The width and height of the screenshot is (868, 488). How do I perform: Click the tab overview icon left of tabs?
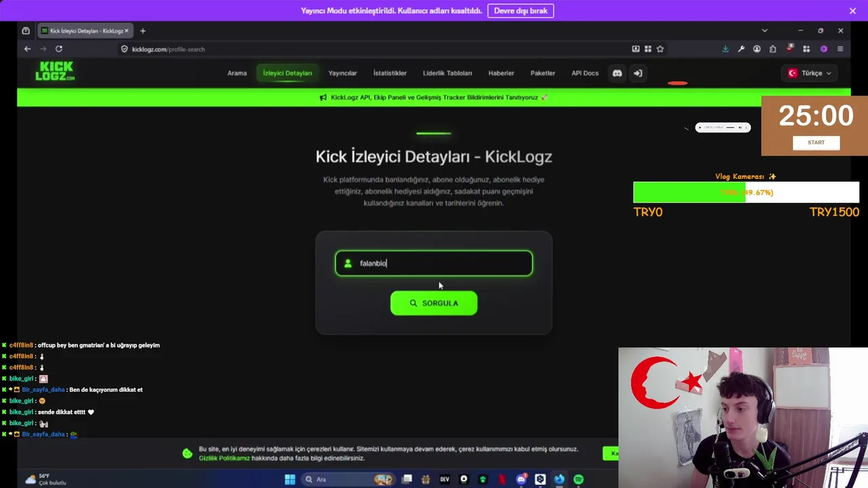click(x=26, y=30)
